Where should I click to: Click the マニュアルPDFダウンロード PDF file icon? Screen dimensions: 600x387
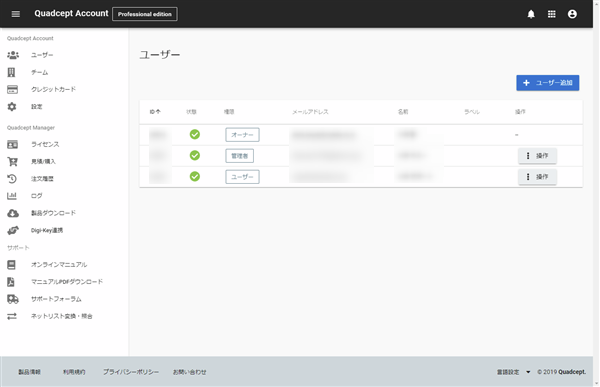[11, 282]
